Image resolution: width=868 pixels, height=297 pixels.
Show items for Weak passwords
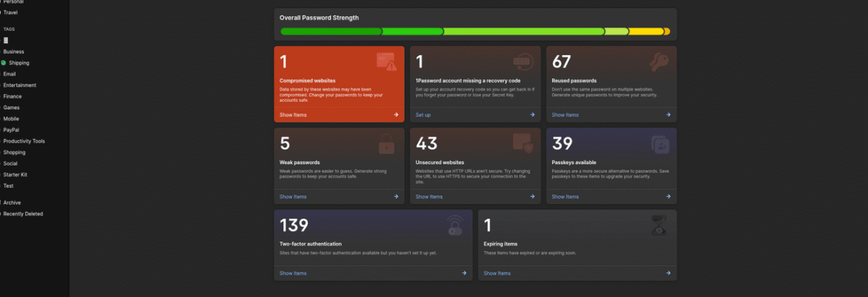[293, 197]
